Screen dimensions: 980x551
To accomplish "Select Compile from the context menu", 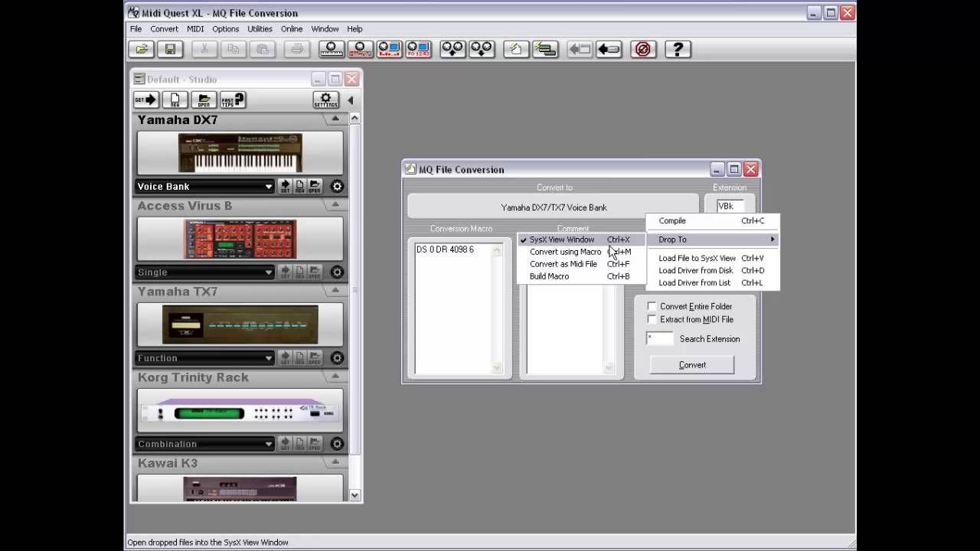I will click(x=712, y=220).
